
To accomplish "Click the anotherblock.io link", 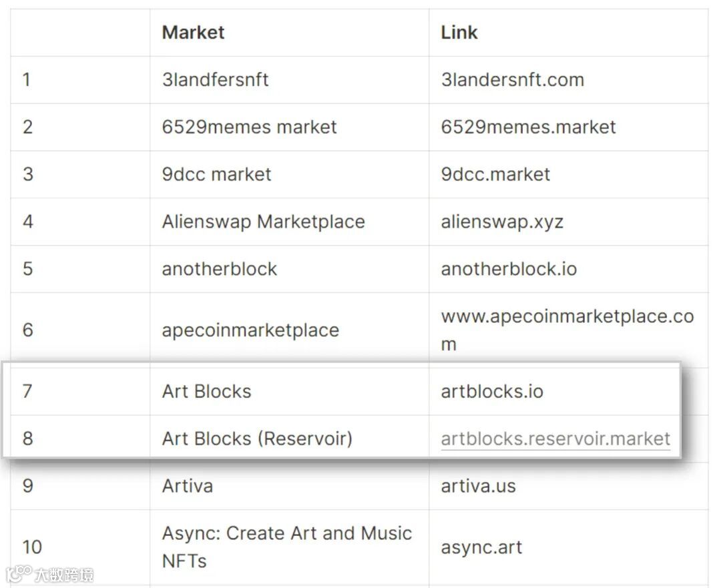I will 509,269.
